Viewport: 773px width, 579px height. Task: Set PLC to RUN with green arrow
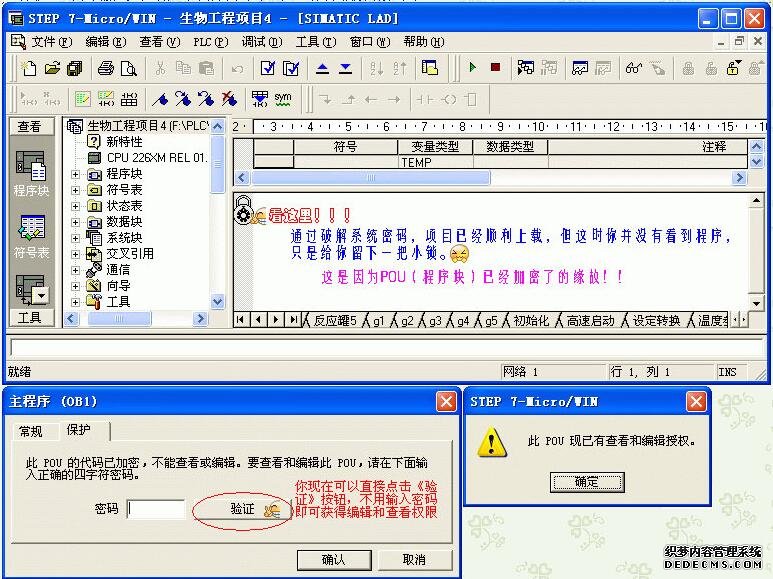point(473,67)
